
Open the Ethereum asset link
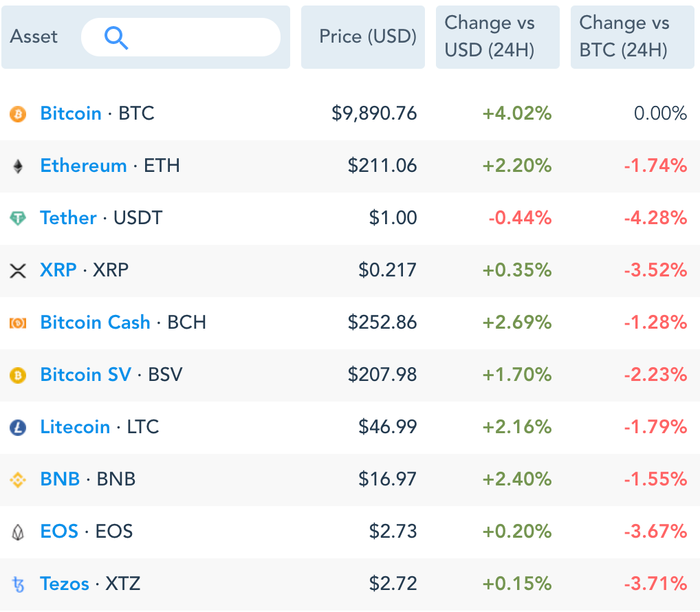click(83, 166)
